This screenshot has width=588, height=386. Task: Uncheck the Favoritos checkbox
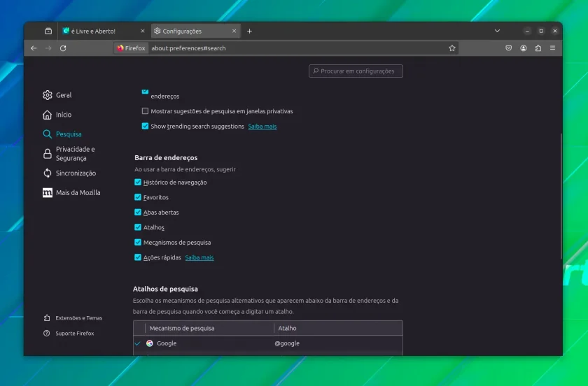pos(138,197)
